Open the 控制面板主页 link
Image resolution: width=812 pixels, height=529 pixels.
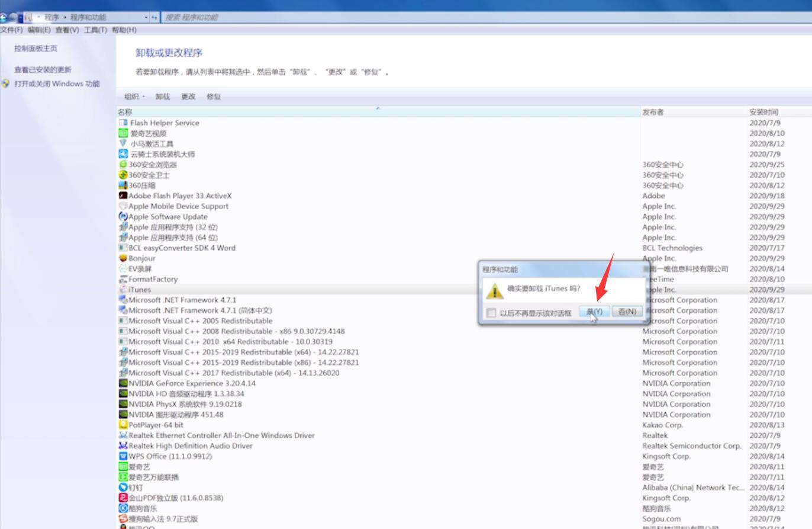coord(36,49)
